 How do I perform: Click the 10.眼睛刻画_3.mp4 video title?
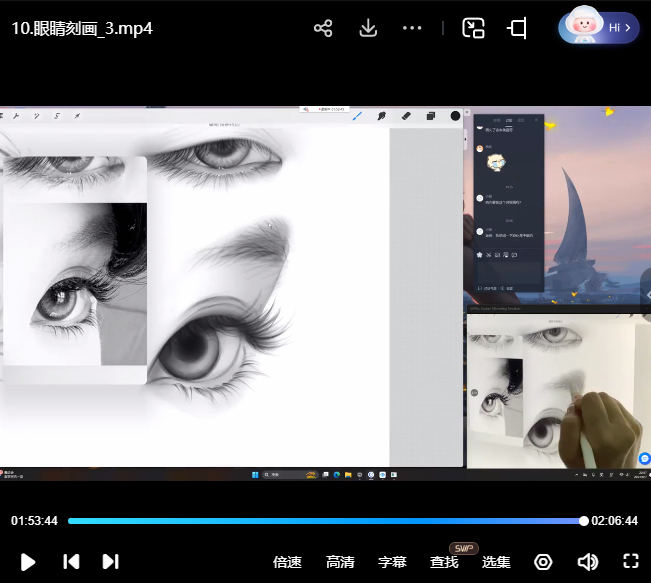coord(82,28)
